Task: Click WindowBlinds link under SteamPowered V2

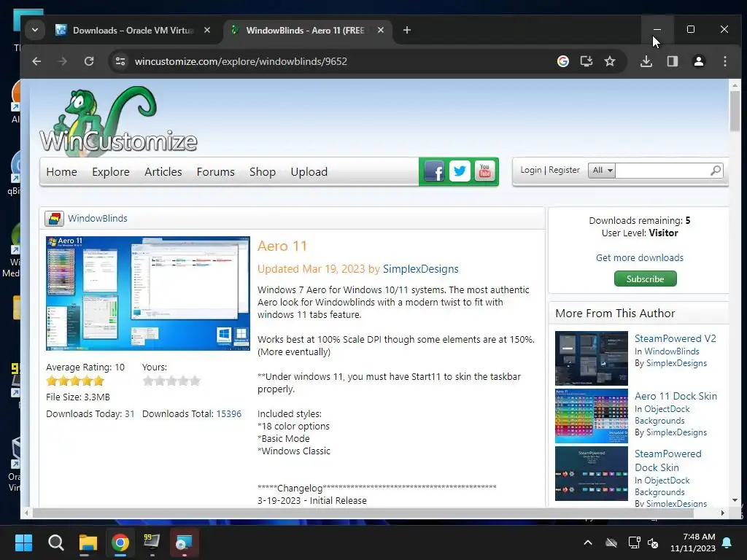Action: pos(672,351)
